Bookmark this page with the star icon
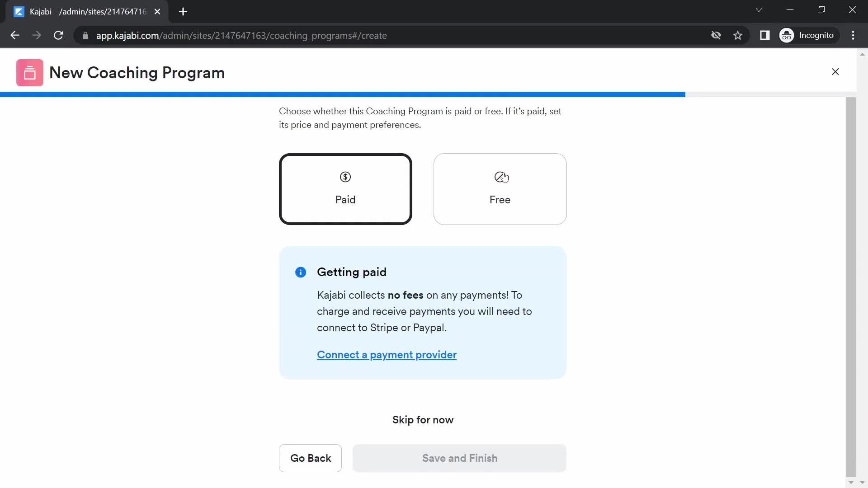Screen dimensions: 868x488 click(x=738, y=35)
